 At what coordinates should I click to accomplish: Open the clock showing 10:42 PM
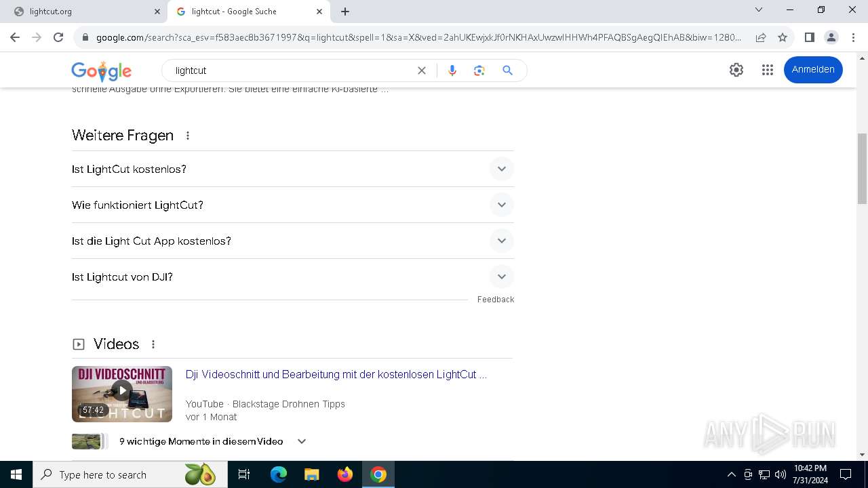point(810,474)
